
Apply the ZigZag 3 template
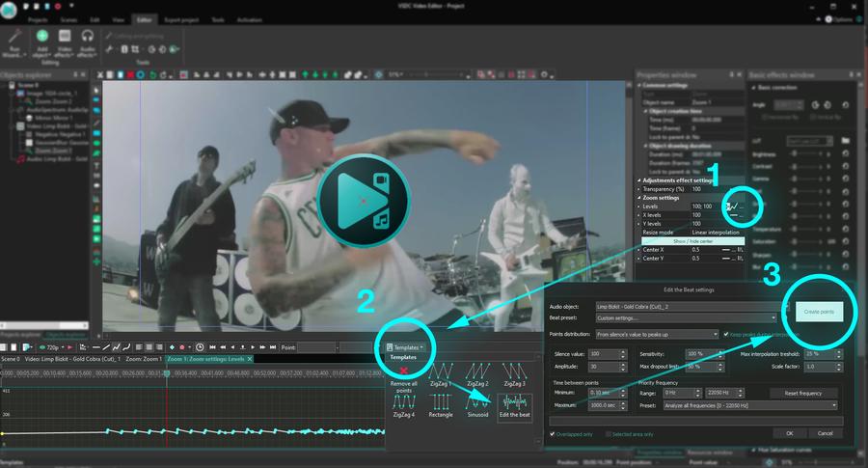[x=514, y=375]
